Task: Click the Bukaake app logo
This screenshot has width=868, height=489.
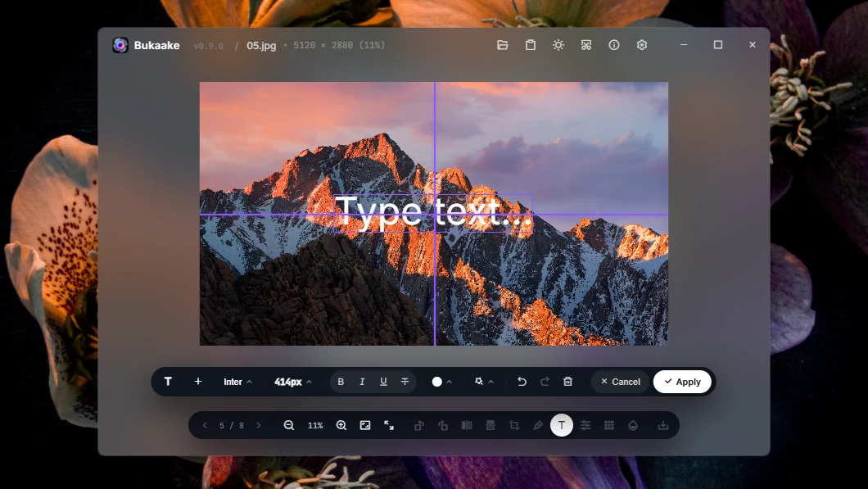Action: (120, 45)
